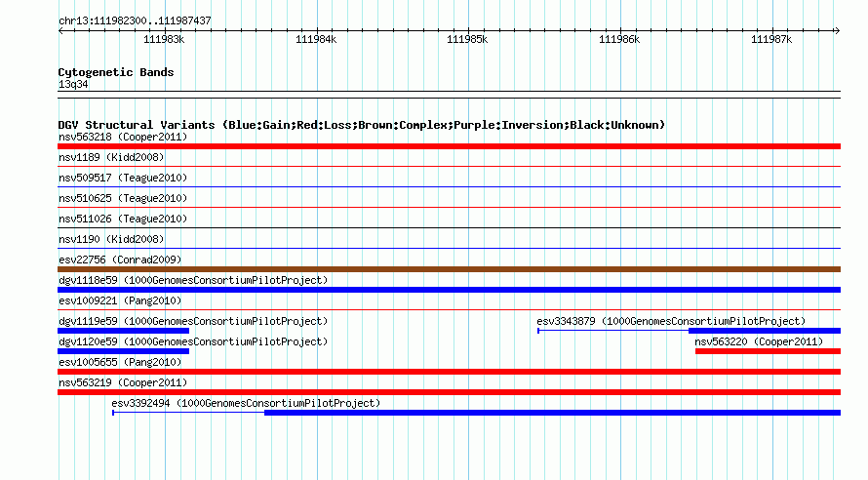Image resolution: width=868 pixels, height=480 pixels.
Task: Click nsv509517 (Teague2010) label
Action: tap(123, 178)
